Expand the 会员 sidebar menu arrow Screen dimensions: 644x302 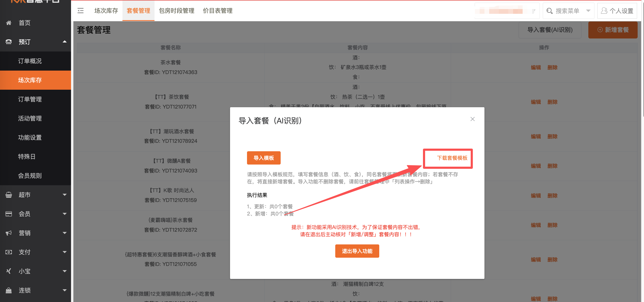(x=64, y=214)
